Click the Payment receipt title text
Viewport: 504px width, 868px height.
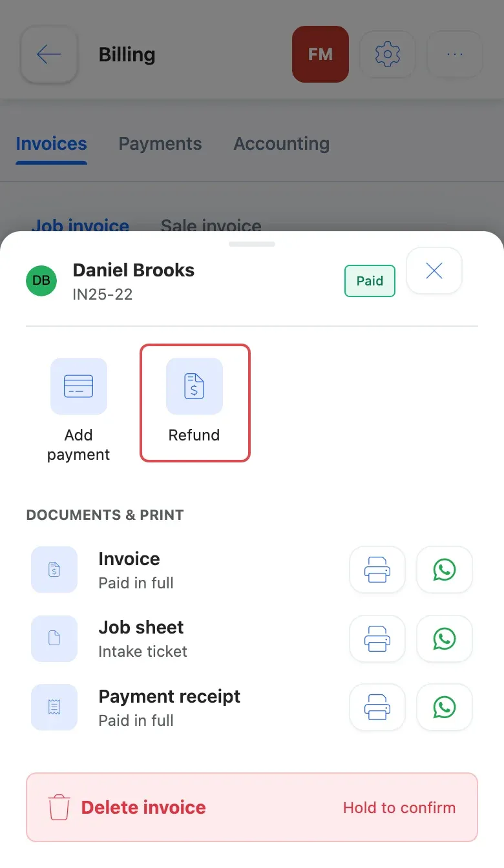point(169,696)
